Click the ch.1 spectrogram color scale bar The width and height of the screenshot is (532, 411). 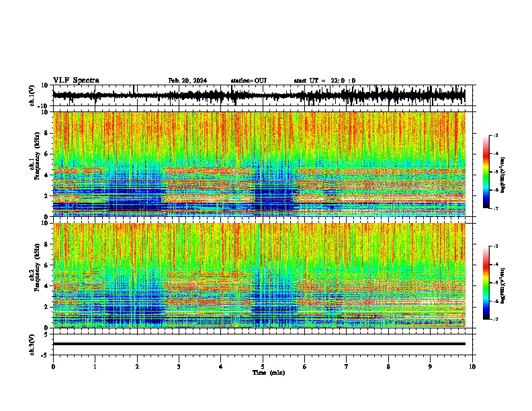(x=486, y=172)
